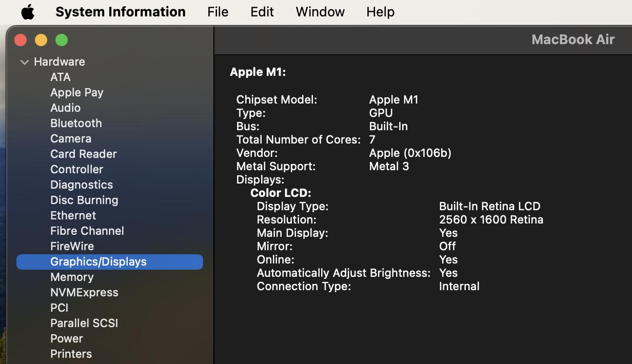Viewport: 632px width, 364px height.
Task: Open the File menu
Action: coord(218,12)
